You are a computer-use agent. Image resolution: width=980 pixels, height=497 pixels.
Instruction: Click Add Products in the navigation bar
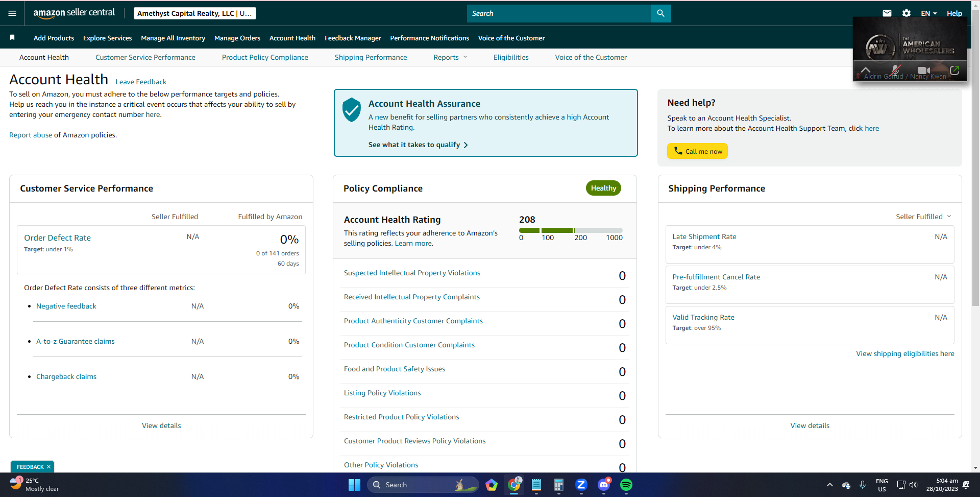54,38
